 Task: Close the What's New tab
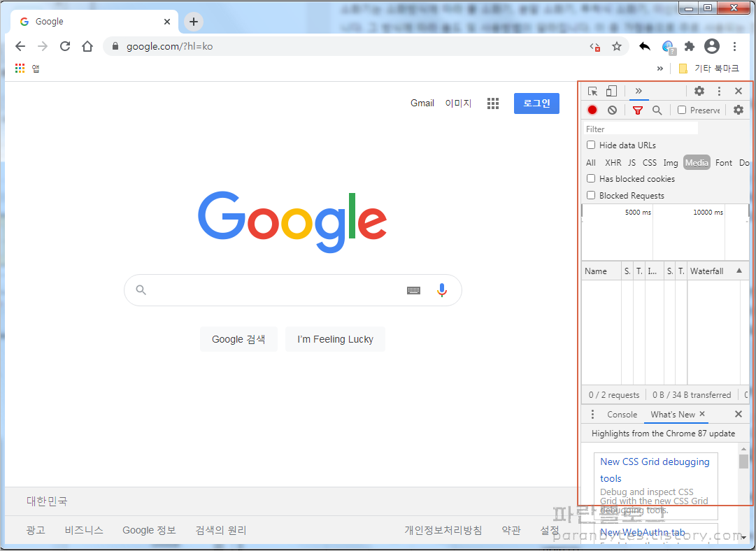[x=702, y=414]
